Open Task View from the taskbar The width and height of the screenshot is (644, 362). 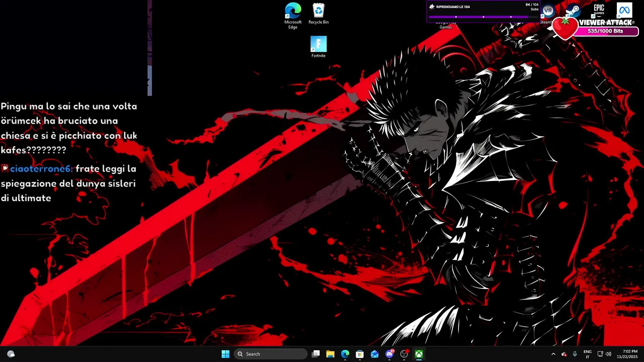tap(316, 354)
